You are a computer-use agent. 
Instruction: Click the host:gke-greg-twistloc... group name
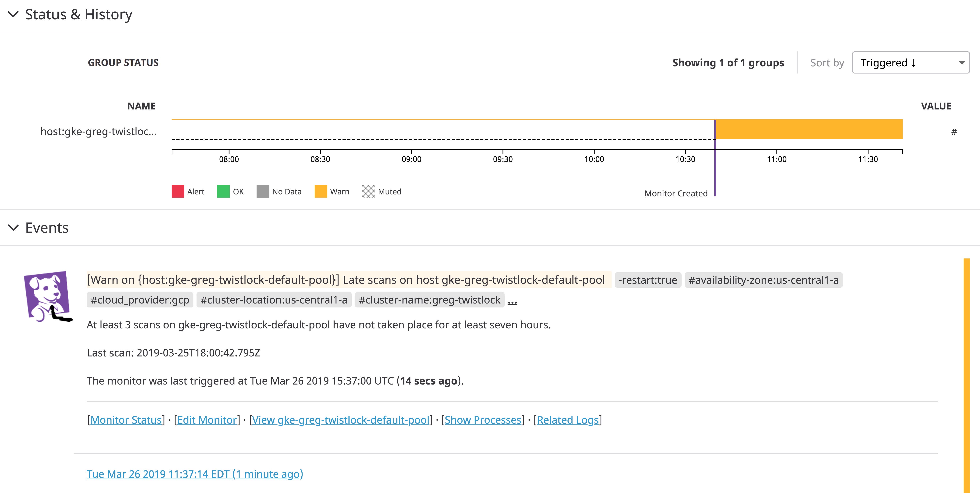(x=99, y=132)
